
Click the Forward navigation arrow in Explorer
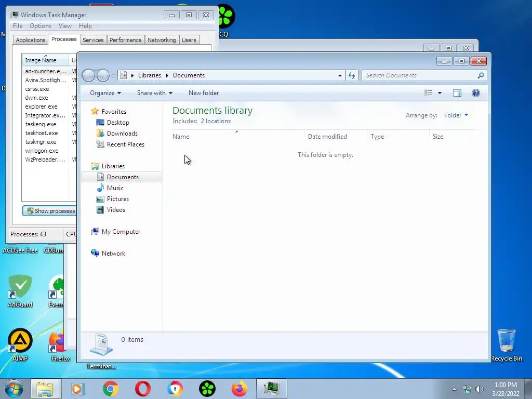[x=103, y=75]
